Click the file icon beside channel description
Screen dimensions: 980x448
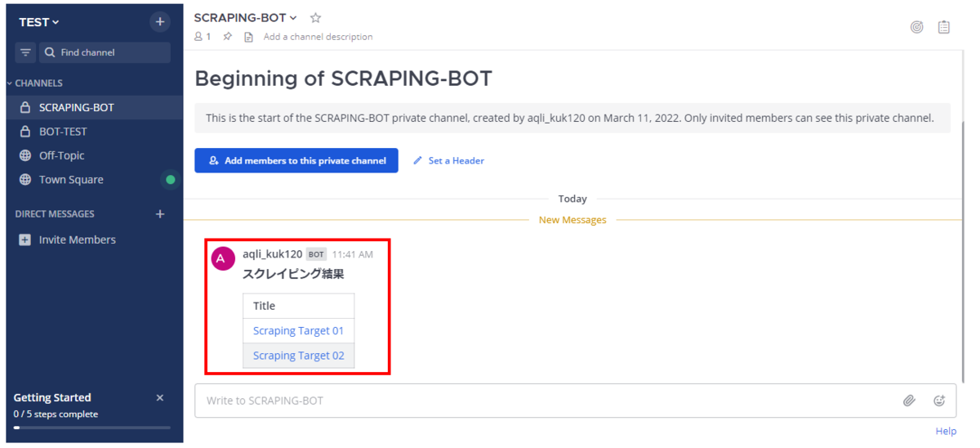(249, 37)
